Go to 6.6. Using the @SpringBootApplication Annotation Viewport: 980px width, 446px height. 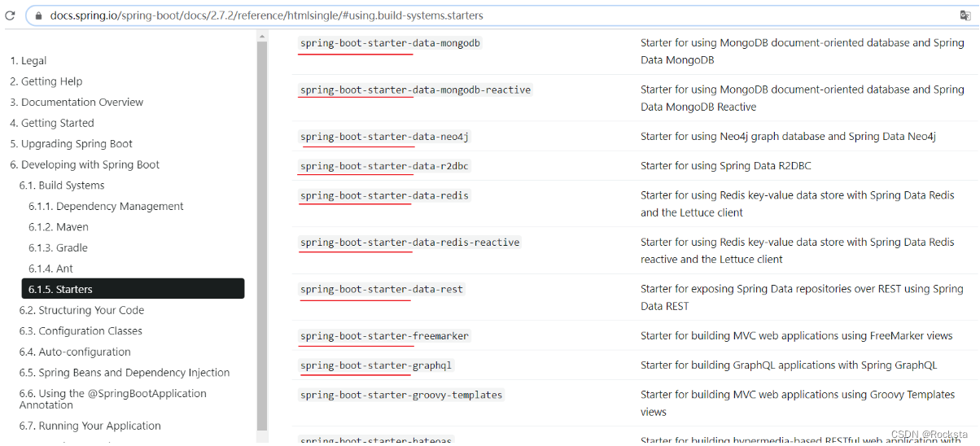[x=113, y=399]
